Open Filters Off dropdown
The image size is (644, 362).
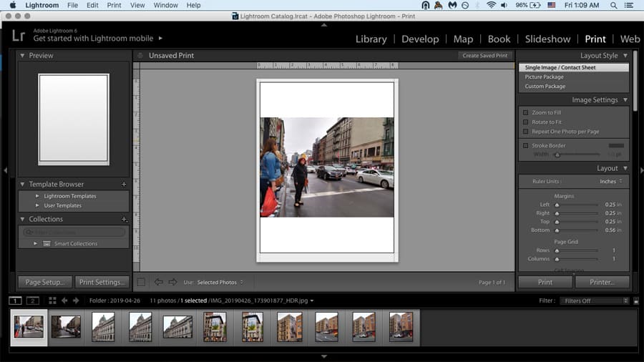click(595, 301)
